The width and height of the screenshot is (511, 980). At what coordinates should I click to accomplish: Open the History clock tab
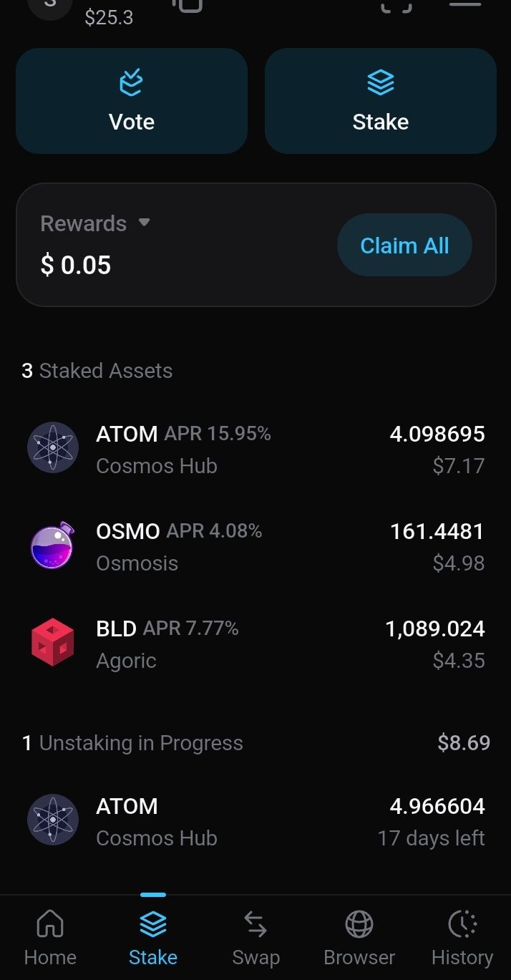[462, 936]
